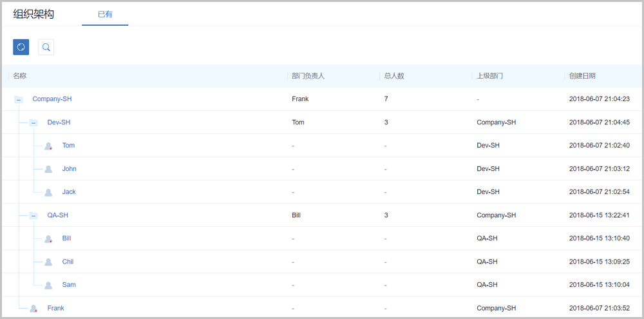Collapse the Company-SH tree node

[x=19, y=100]
